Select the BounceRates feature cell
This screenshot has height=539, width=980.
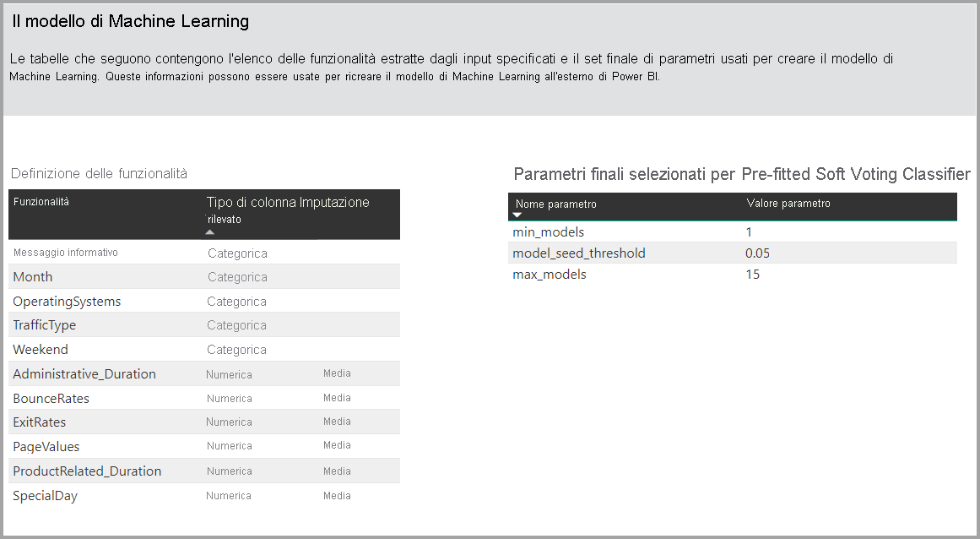coord(51,398)
